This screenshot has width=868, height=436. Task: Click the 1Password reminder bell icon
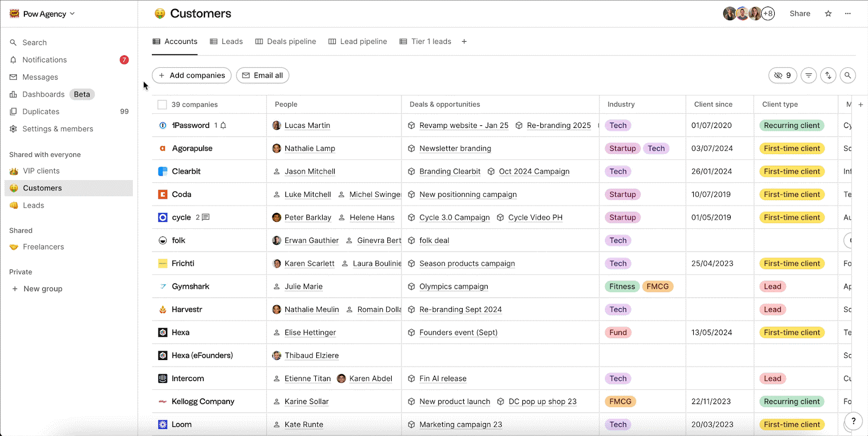pos(223,125)
